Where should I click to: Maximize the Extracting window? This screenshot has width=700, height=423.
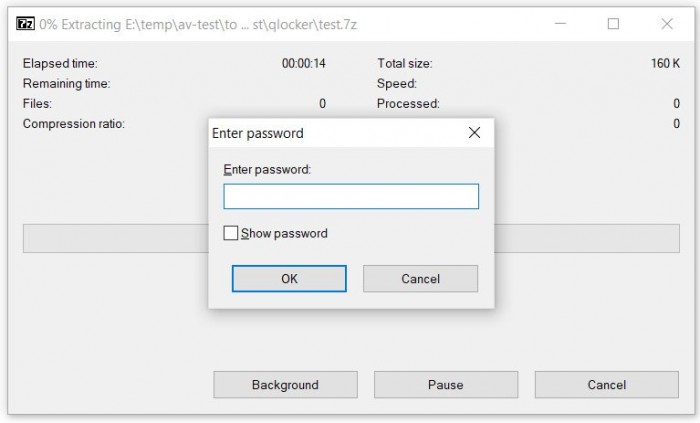click(613, 24)
